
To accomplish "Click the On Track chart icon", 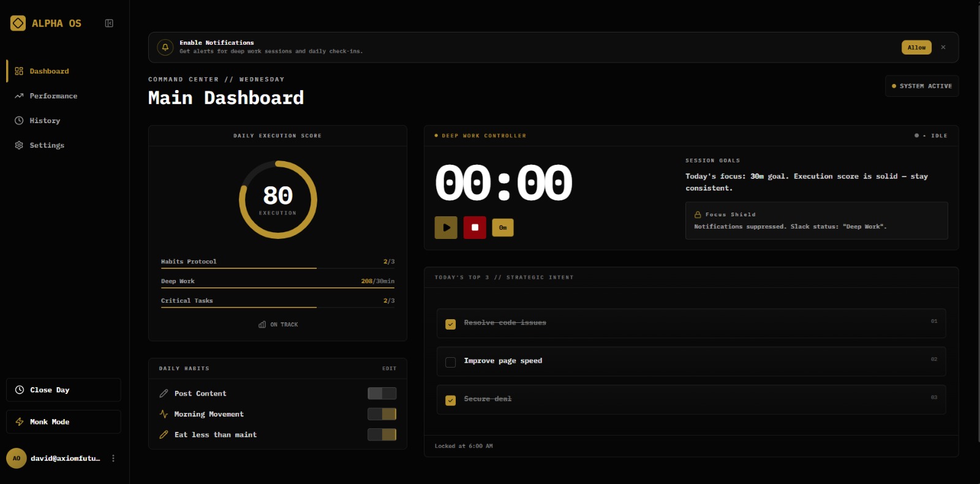I will click(262, 325).
